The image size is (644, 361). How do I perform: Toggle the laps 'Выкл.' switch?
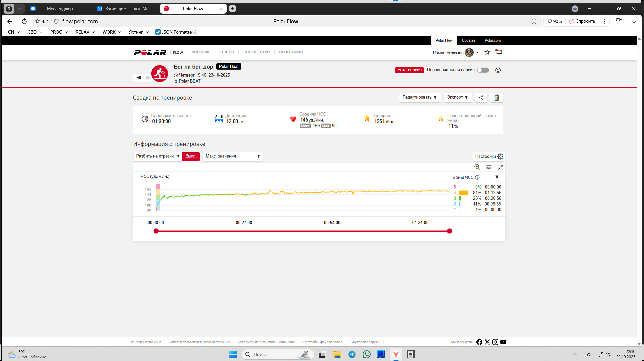[x=191, y=156]
